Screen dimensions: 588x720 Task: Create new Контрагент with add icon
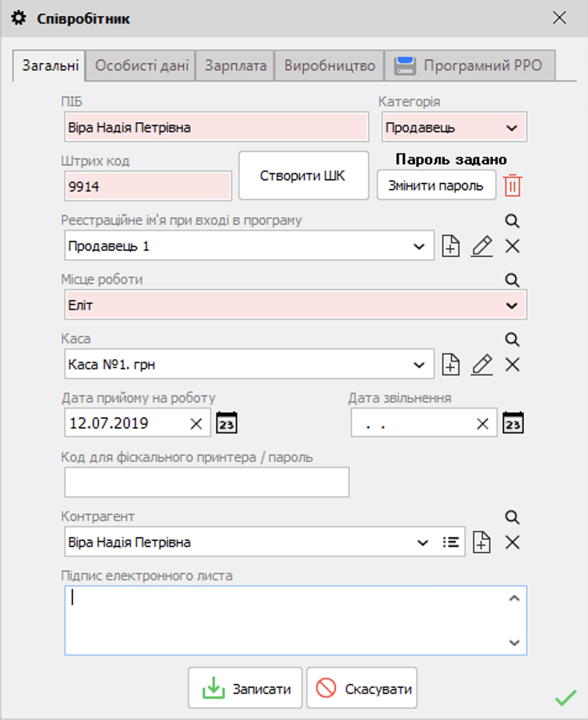(x=481, y=542)
